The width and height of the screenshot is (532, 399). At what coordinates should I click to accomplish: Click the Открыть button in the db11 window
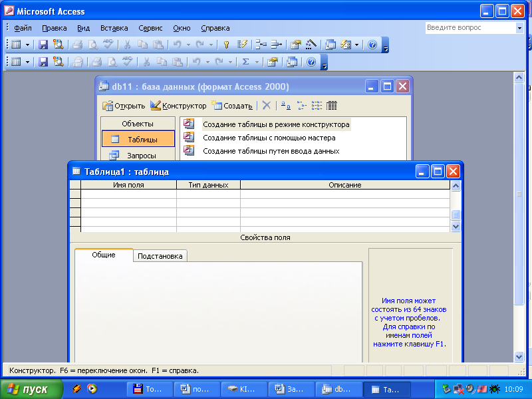pyautogui.click(x=124, y=106)
